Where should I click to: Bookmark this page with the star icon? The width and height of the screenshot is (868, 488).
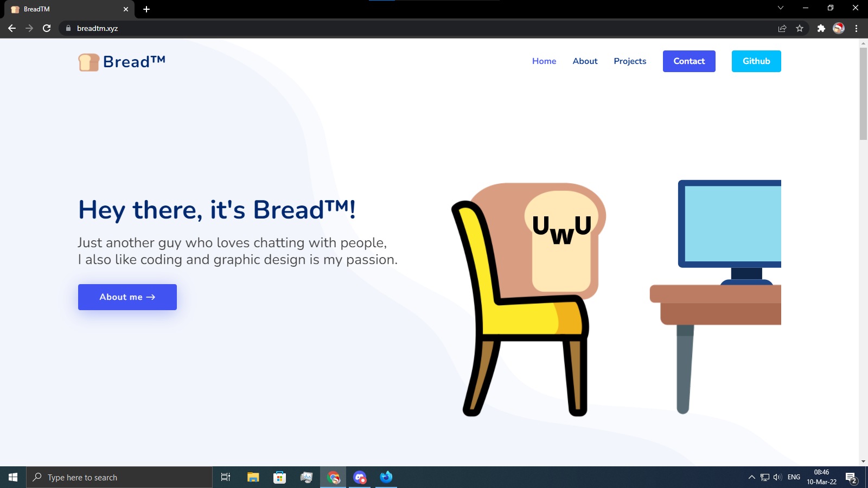coord(799,28)
